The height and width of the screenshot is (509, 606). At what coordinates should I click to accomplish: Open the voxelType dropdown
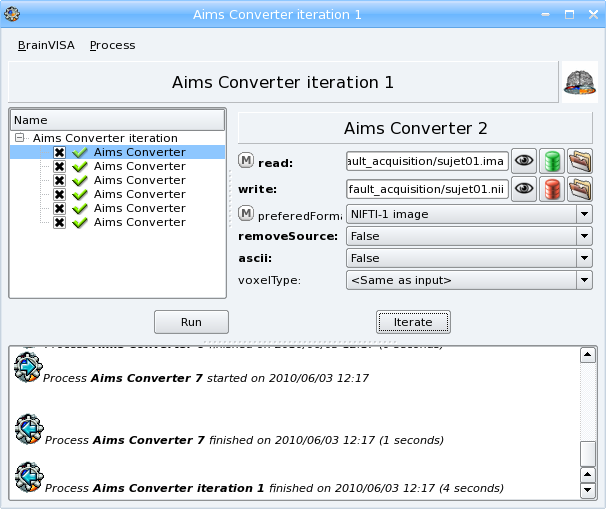469,281
